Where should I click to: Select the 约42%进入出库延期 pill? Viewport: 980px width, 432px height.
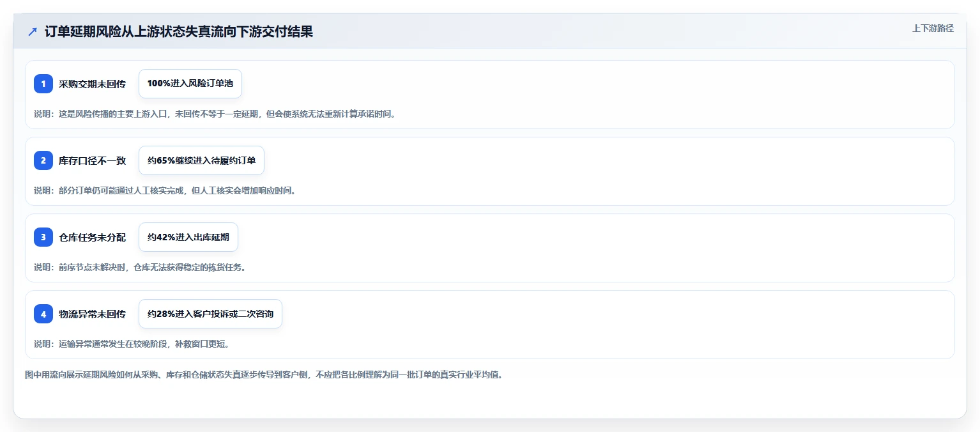click(188, 237)
